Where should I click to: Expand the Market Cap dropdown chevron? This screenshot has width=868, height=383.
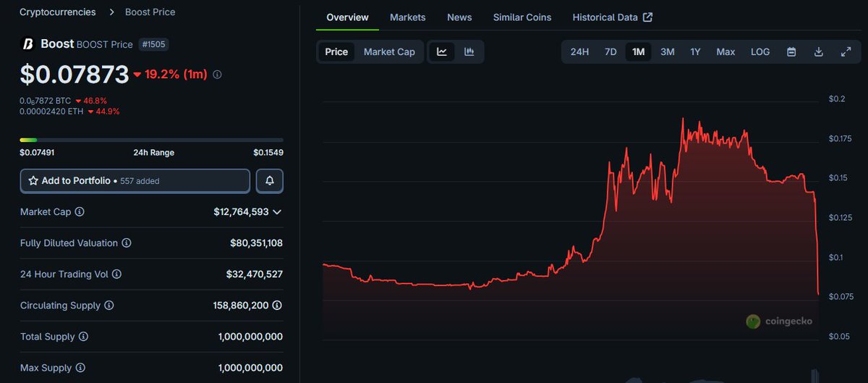[x=277, y=212]
